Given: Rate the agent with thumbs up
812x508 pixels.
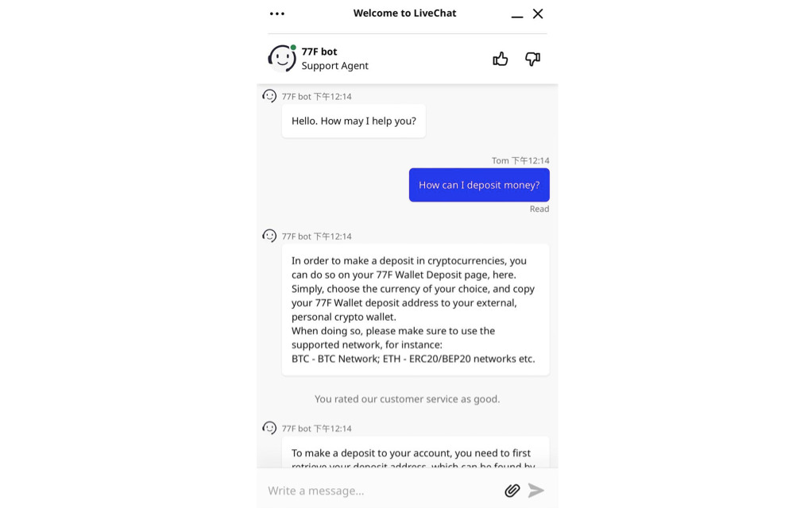Looking at the screenshot, I should coord(501,59).
